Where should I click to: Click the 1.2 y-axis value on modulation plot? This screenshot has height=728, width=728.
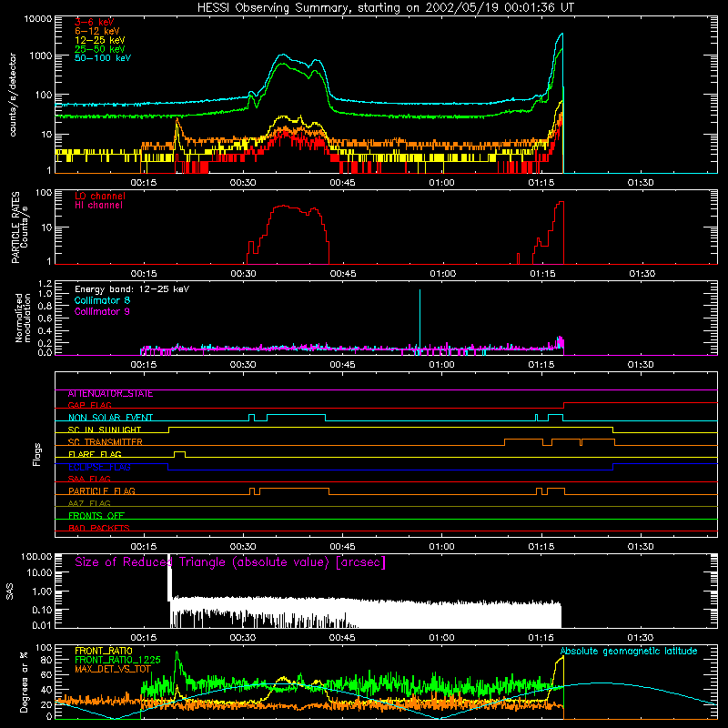coord(45,284)
